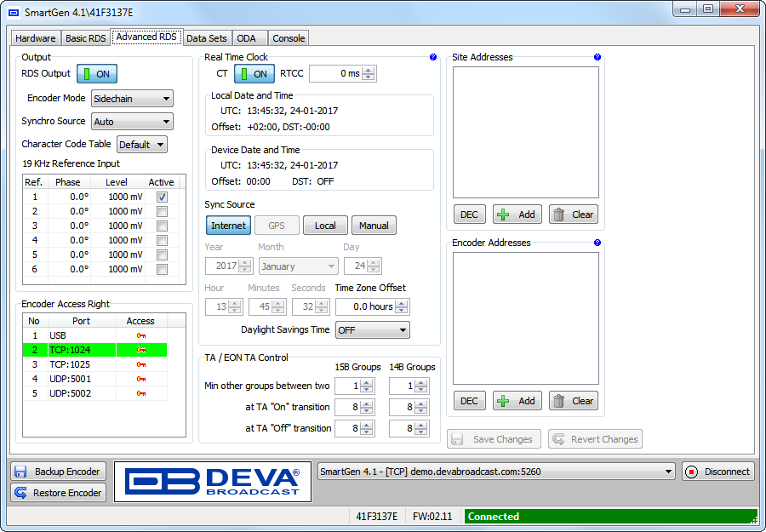766x532 pixels.
Task: Toggle DEC under Encoder Addresses
Action: tap(470, 401)
